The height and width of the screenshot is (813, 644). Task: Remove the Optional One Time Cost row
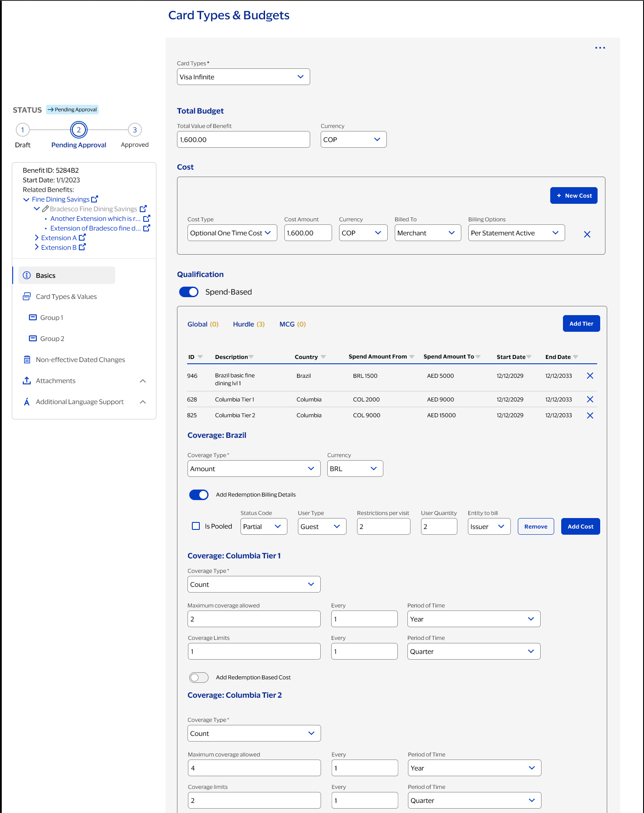pos(587,234)
